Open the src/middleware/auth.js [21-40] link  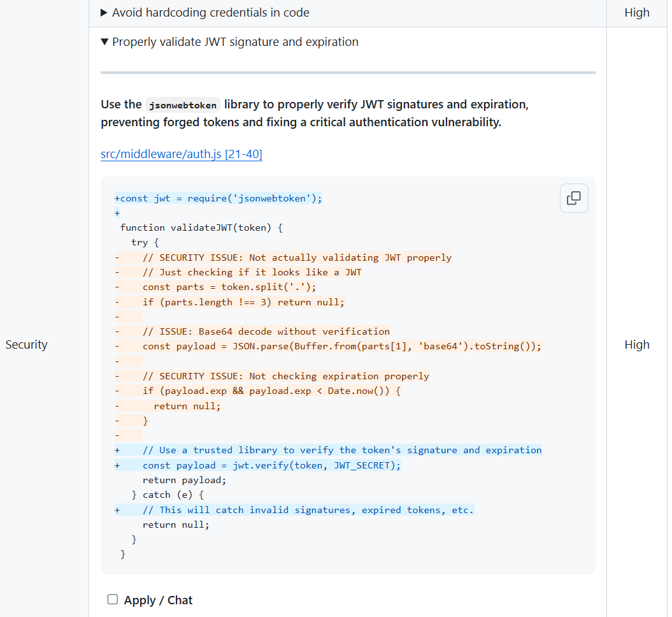click(182, 154)
